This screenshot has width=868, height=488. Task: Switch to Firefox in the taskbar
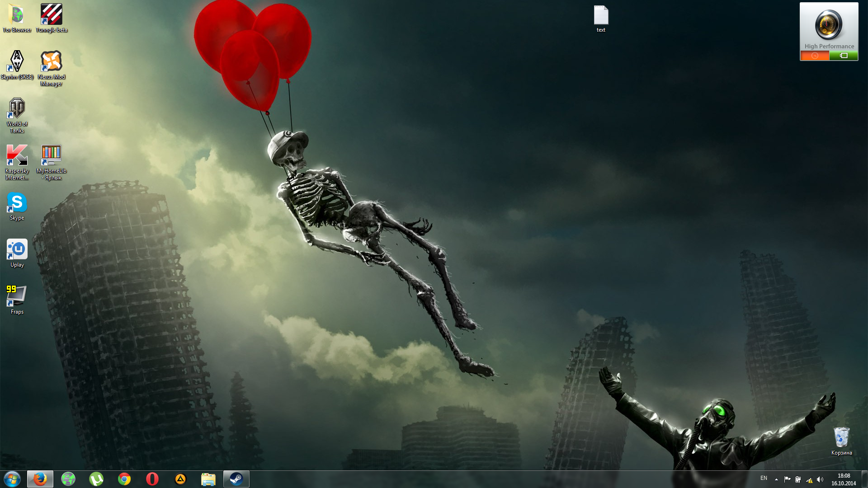(40, 479)
